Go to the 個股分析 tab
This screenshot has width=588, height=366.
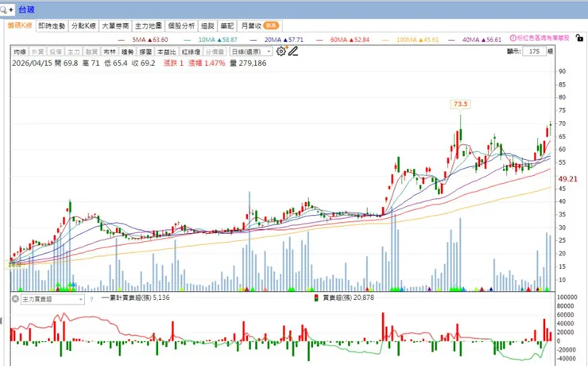[181, 25]
